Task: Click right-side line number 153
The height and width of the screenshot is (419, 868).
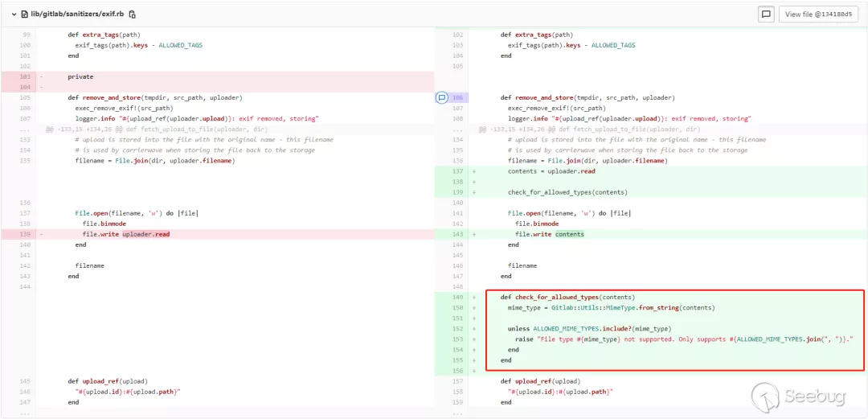Action: click(x=458, y=339)
